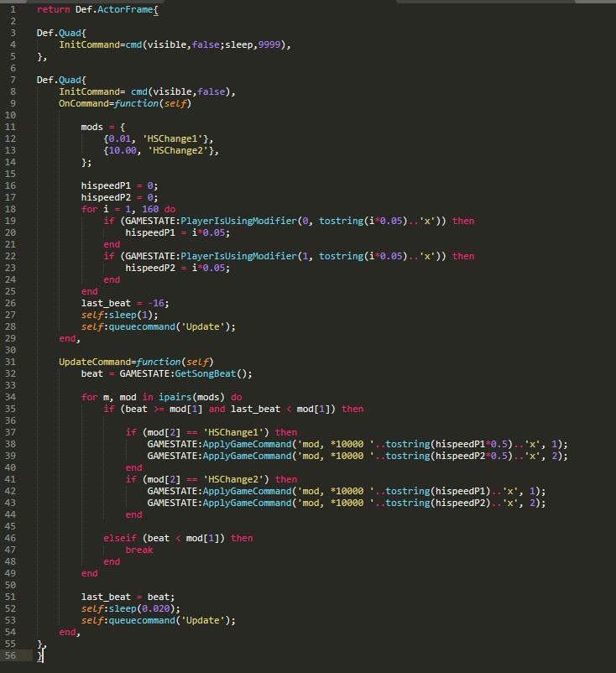Click 'Def.Quad{' on line 3
Image resolution: width=616 pixels, height=673 pixels.
click(61, 33)
